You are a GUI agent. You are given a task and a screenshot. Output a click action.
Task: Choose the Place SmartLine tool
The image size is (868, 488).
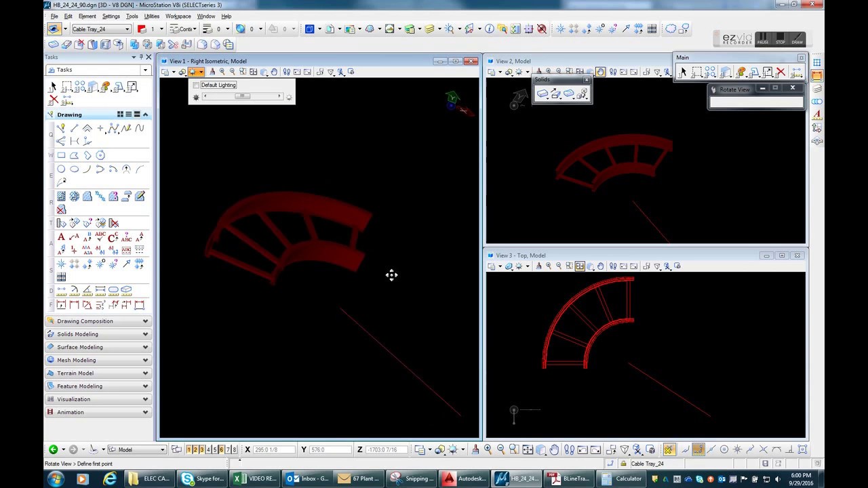[62, 128]
